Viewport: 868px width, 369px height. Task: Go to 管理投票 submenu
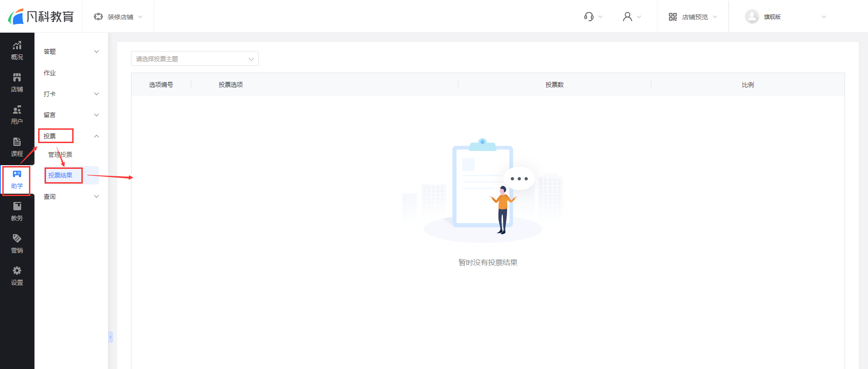pyautogui.click(x=60, y=155)
